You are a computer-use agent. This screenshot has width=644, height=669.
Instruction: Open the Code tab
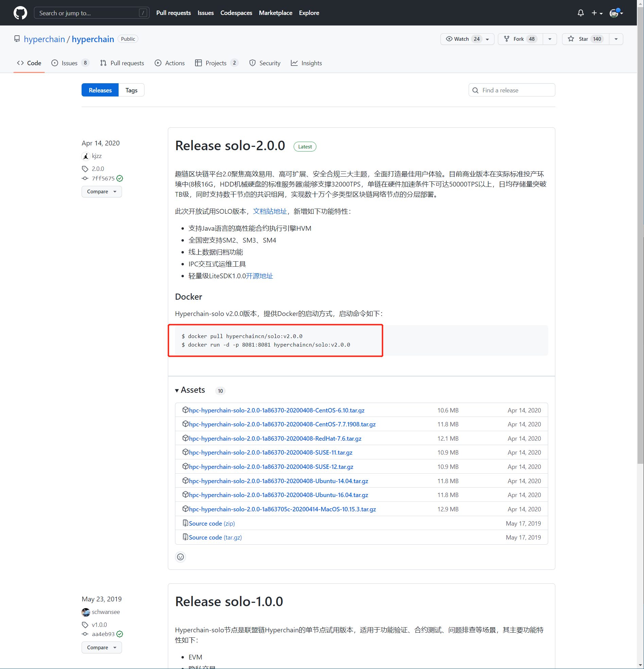click(29, 63)
